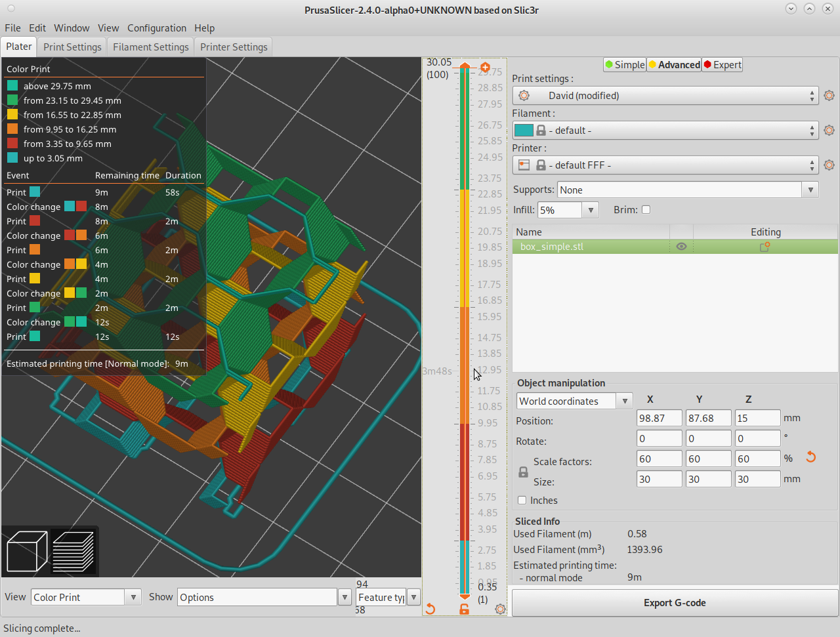
Task: Switch to the Print Settings tab
Action: tap(72, 47)
